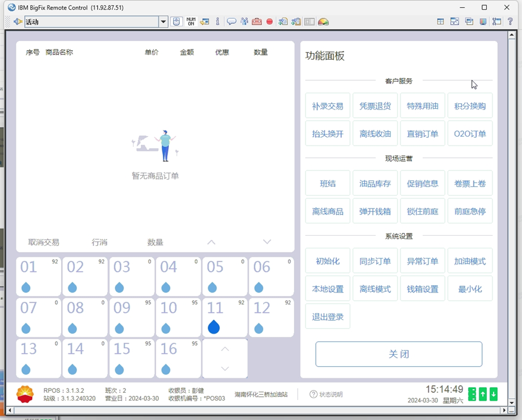The image size is (522, 420).
Task: Open the 活动 dropdown arrow in toolbar
Action: pyautogui.click(x=163, y=22)
